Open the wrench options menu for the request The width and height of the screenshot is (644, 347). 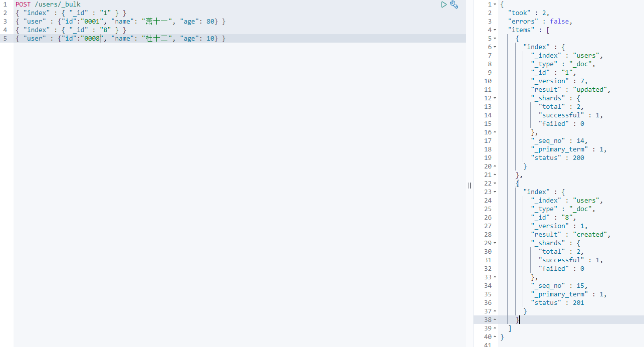tap(454, 5)
